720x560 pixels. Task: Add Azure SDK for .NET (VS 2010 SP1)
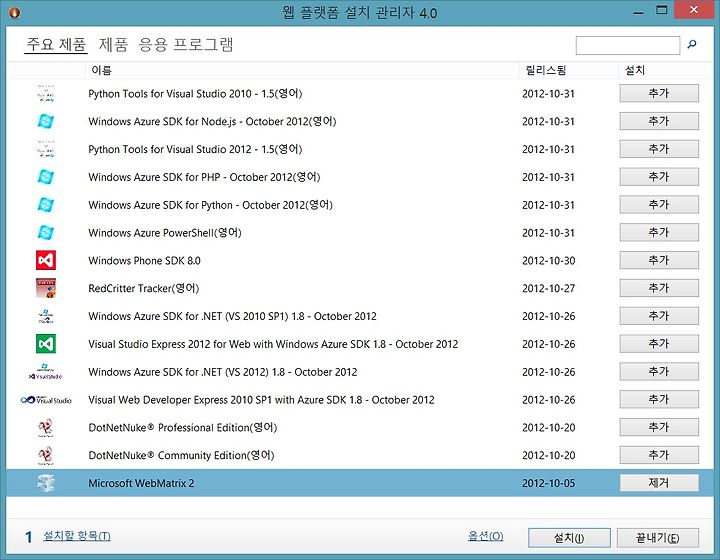659,316
